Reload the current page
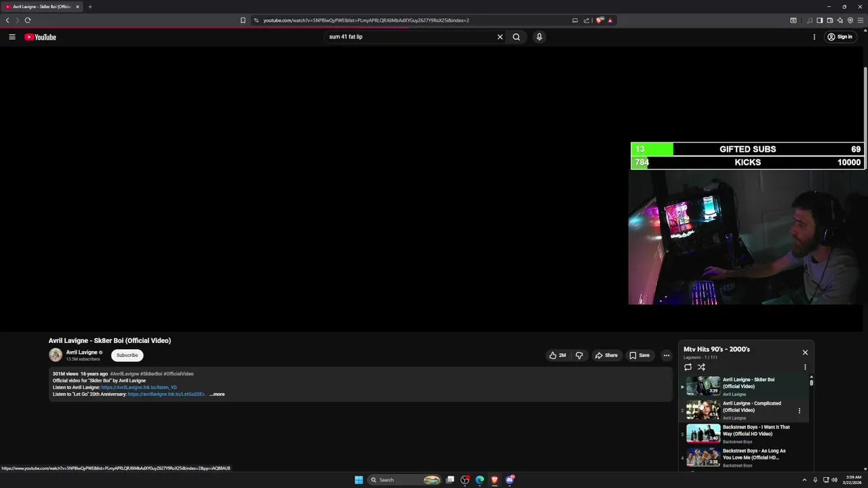The width and height of the screenshot is (868, 488). coord(27,20)
